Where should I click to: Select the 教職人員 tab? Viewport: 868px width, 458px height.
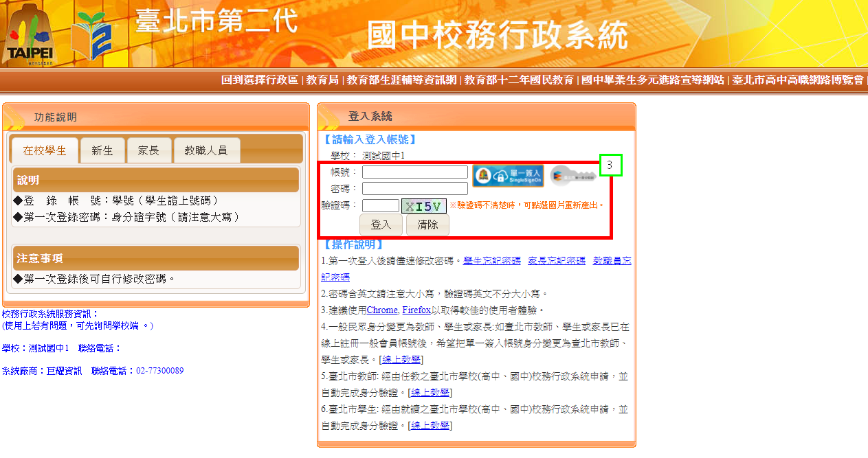pyautogui.click(x=207, y=150)
